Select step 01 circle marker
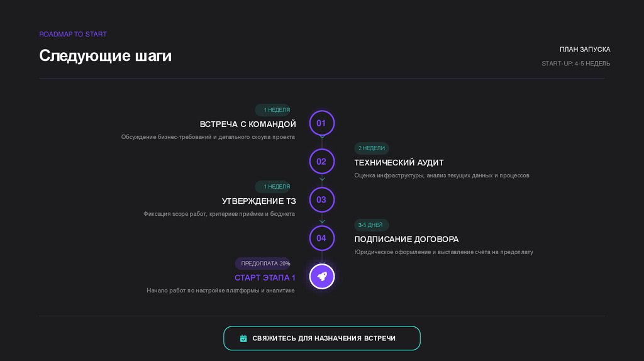 321,123
